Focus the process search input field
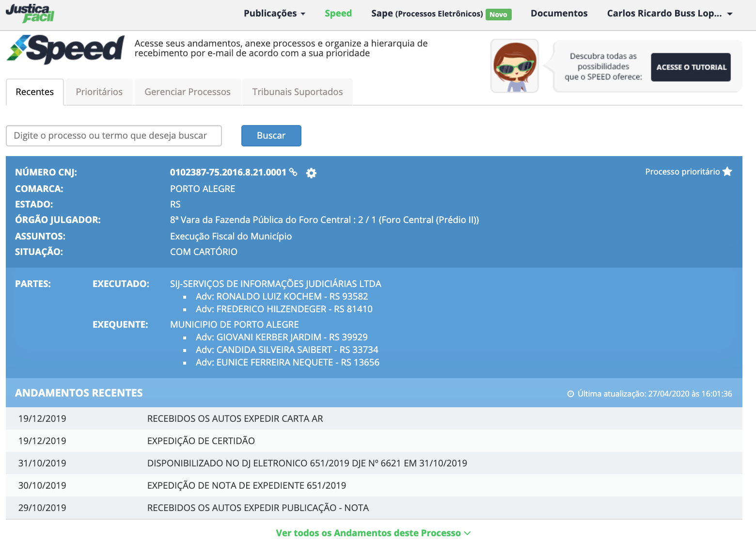The width and height of the screenshot is (756, 543). pyautogui.click(x=114, y=136)
